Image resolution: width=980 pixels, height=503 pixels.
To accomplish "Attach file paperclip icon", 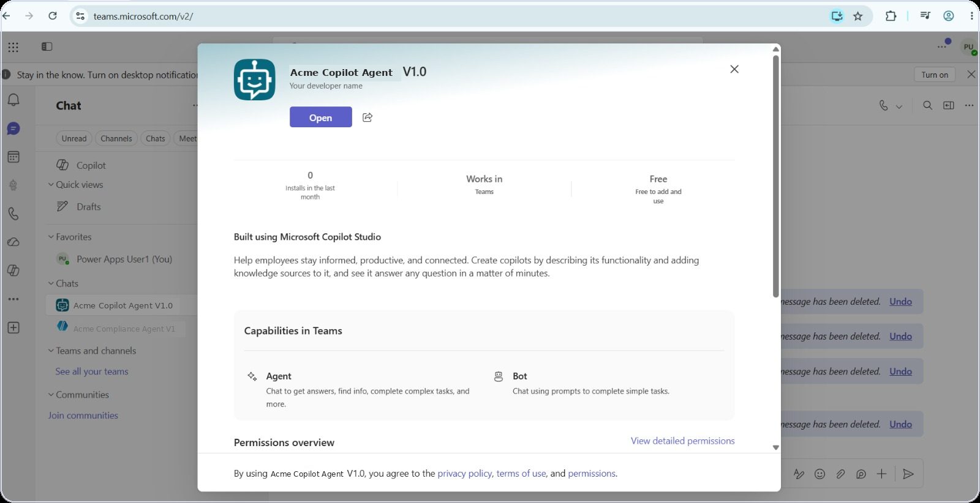I will coord(840,474).
